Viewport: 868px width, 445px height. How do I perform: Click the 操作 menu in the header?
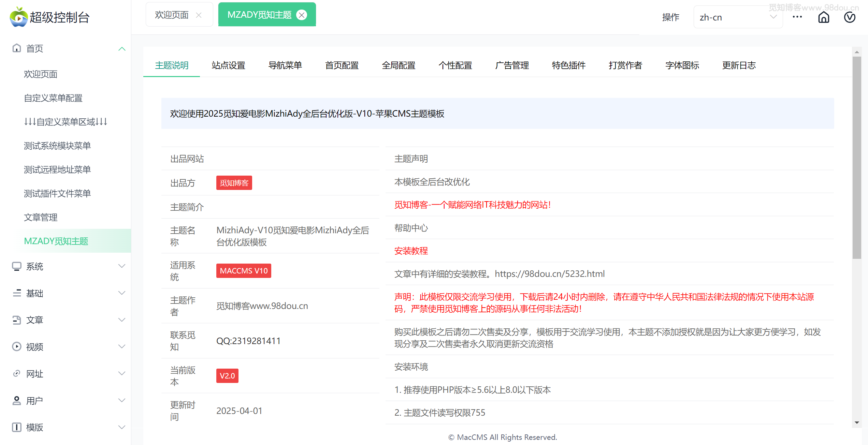tap(670, 17)
